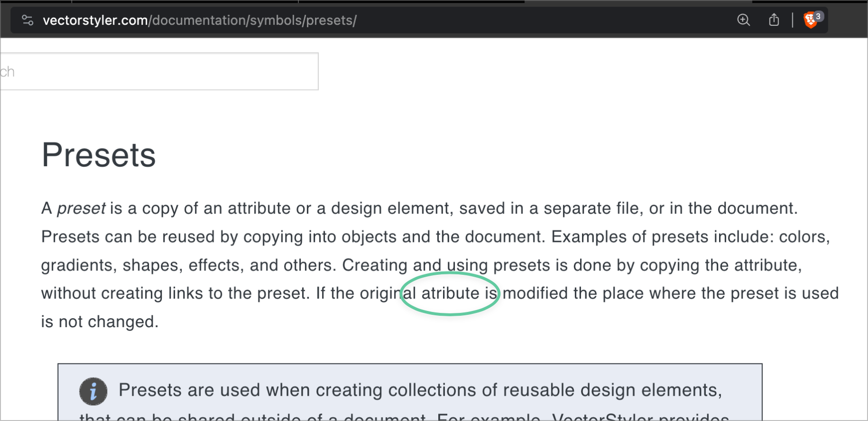Click the text "is not changed."
868x421 pixels.
pos(99,322)
